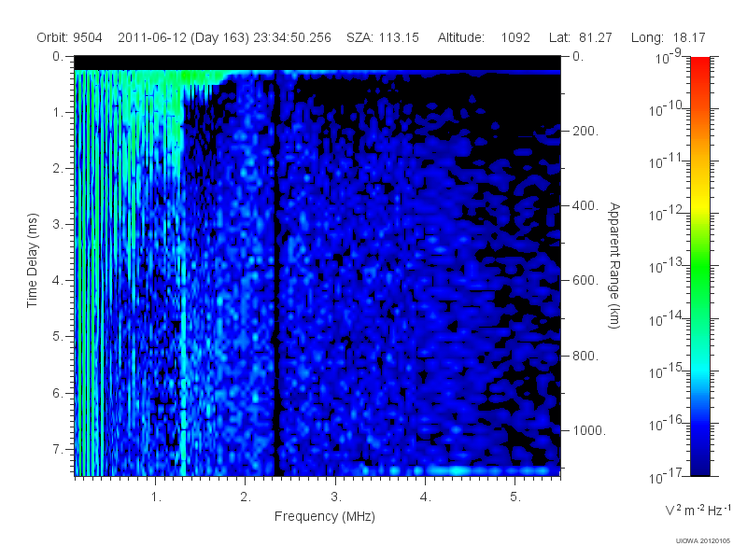The image size is (747, 560).
Task: Click the 4. tick label on frequency axis
Action: pos(426,497)
